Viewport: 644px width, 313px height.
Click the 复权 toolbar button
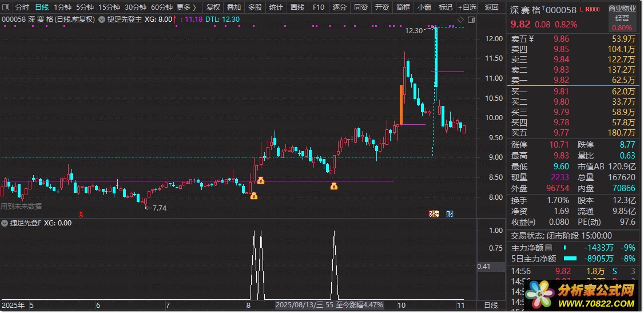pyautogui.click(x=213, y=7)
